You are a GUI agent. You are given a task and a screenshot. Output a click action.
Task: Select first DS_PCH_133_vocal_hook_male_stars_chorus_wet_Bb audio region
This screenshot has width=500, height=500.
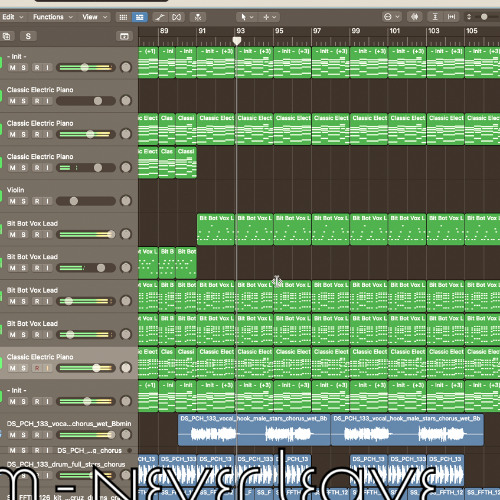point(254,430)
